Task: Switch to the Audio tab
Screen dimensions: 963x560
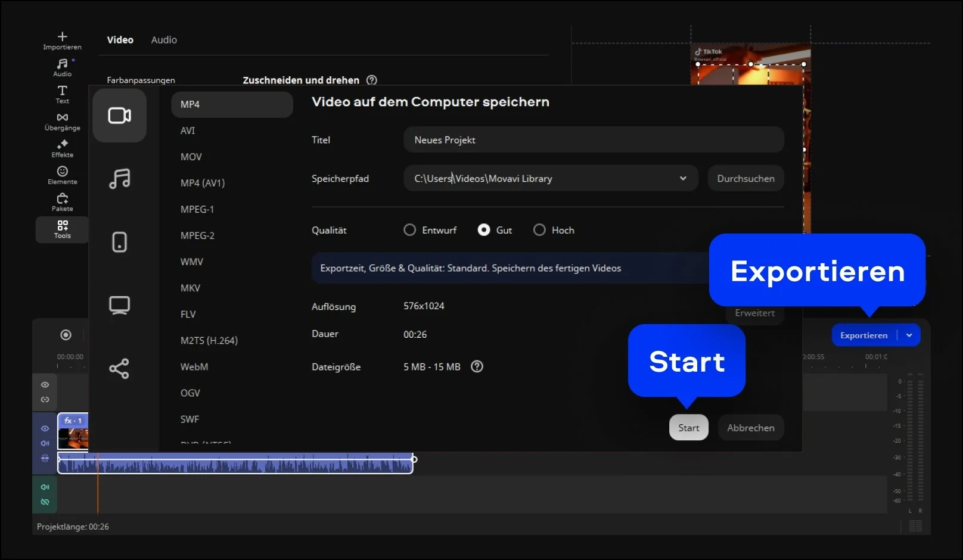Action: [x=164, y=40]
